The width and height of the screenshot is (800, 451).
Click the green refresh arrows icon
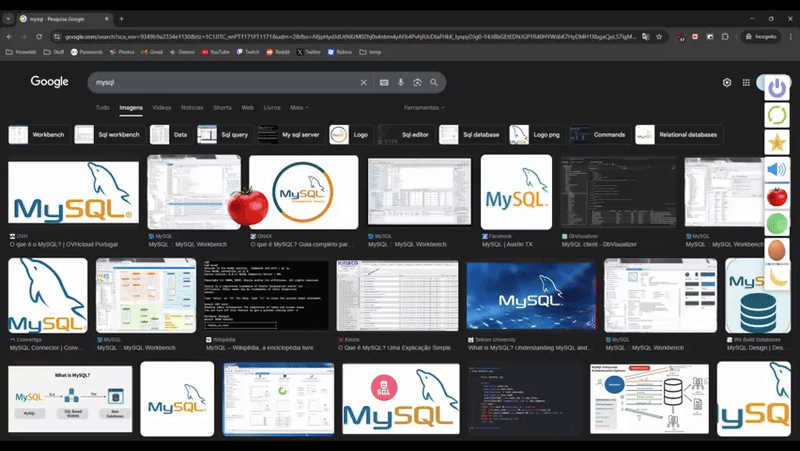pyautogui.click(x=777, y=115)
